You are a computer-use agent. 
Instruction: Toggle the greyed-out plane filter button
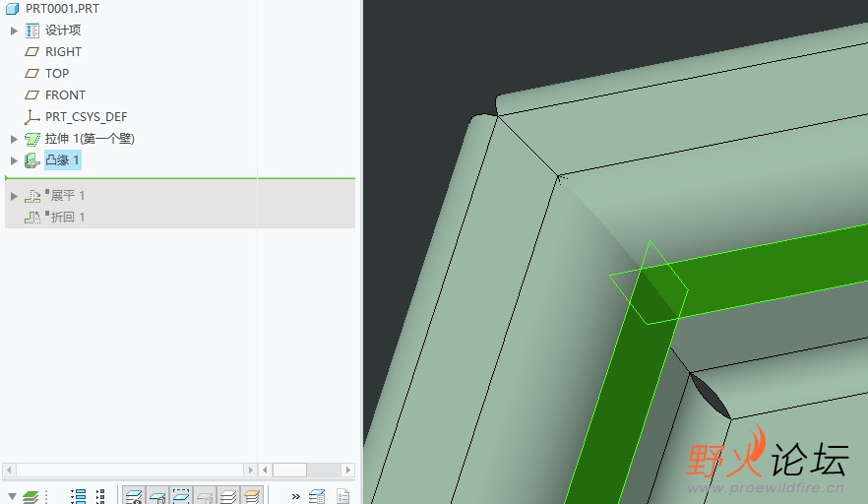point(205,496)
